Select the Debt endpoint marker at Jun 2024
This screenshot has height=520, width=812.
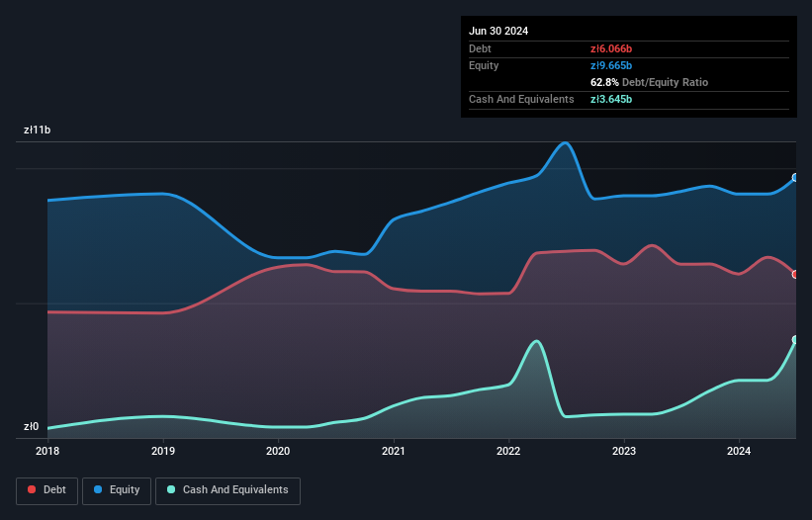795,274
